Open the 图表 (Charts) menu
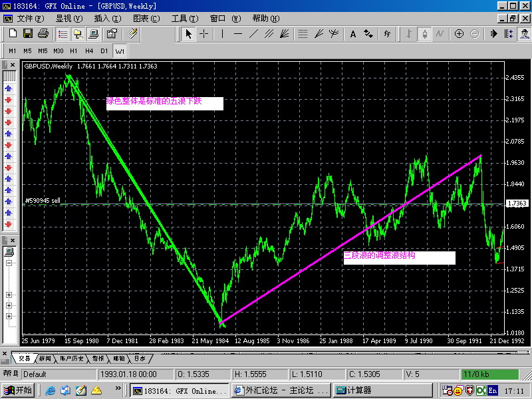The image size is (532, 399). [x=146, y=18]
